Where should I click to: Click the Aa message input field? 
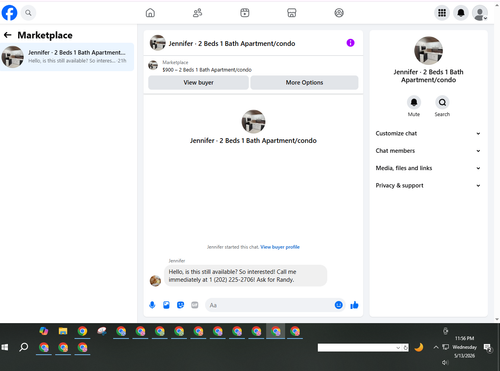coord(269,305)
